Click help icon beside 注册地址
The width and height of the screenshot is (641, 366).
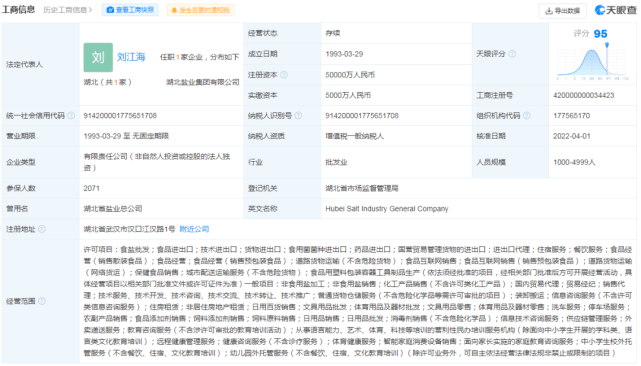point(42,229)
